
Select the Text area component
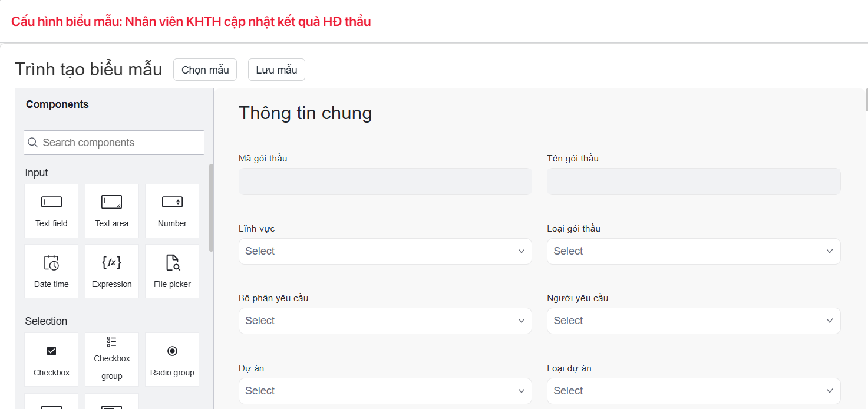coord(111,210)
